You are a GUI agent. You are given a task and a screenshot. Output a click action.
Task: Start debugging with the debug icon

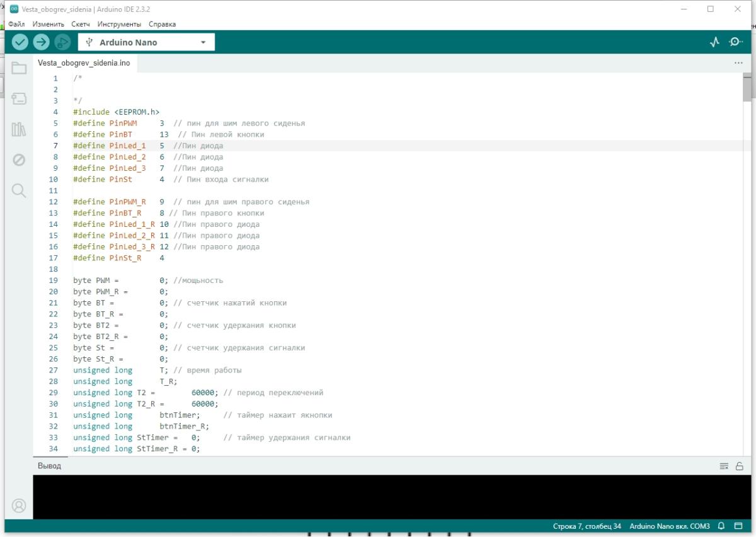tap(62, 42)
